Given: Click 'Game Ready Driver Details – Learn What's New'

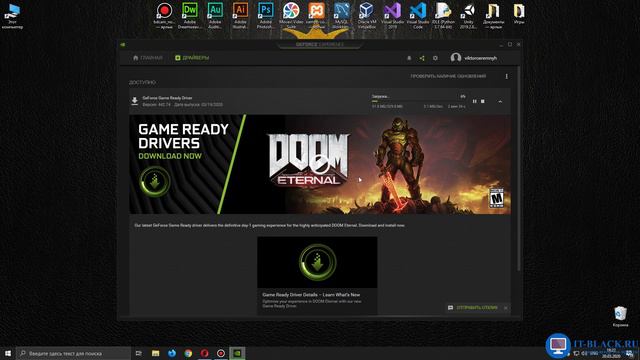Looking at the screenshot, I should click(311, 294).
